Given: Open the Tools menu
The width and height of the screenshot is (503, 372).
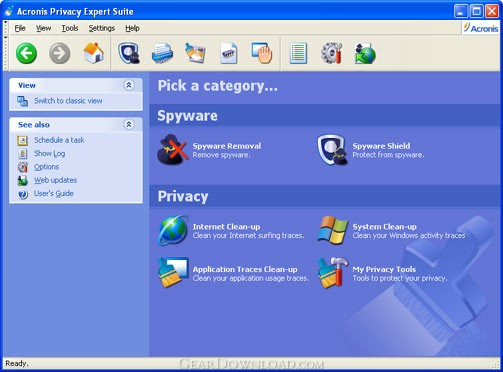Looking at the screenshot, I should pyautogui.click(x=70, y=28).
